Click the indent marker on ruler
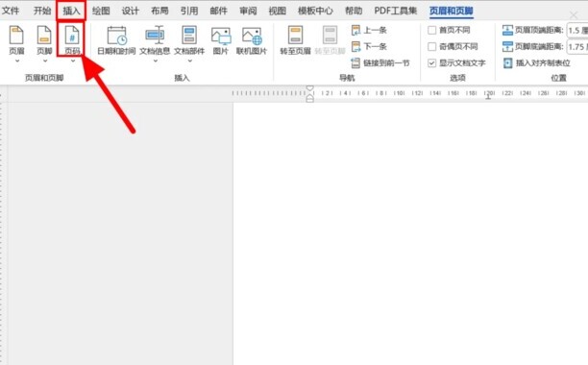 (309, 94)
